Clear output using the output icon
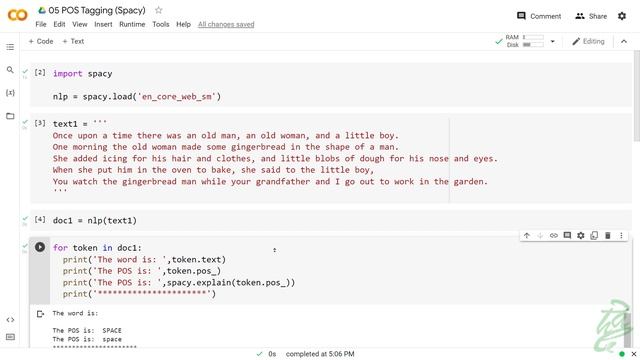Image resolution: width=640 pixels, height=360 pixels. click(40, 314)
